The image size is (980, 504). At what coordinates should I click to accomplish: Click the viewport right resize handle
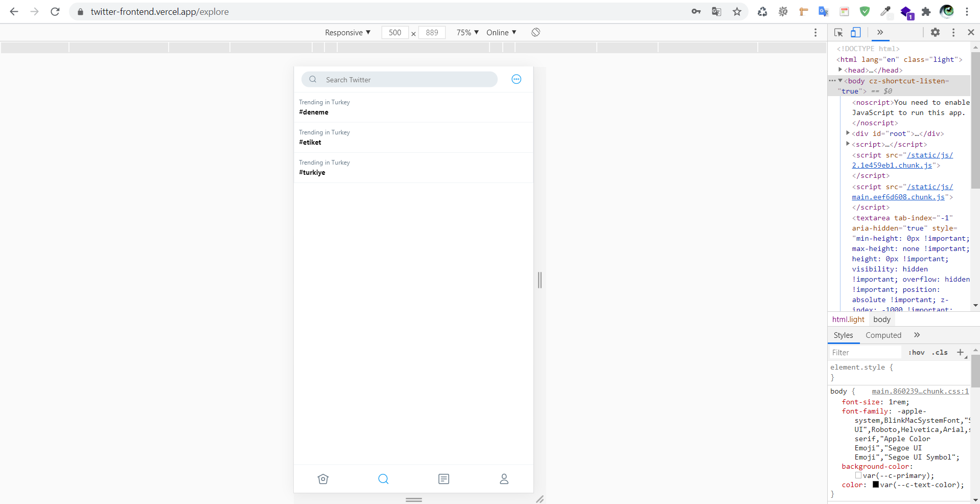point(540,280)
